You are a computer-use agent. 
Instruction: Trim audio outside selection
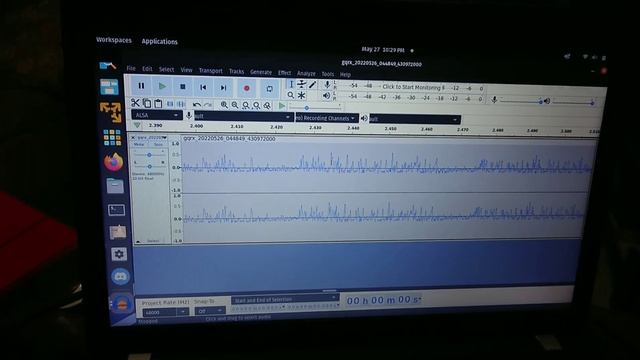click(170, 104)
